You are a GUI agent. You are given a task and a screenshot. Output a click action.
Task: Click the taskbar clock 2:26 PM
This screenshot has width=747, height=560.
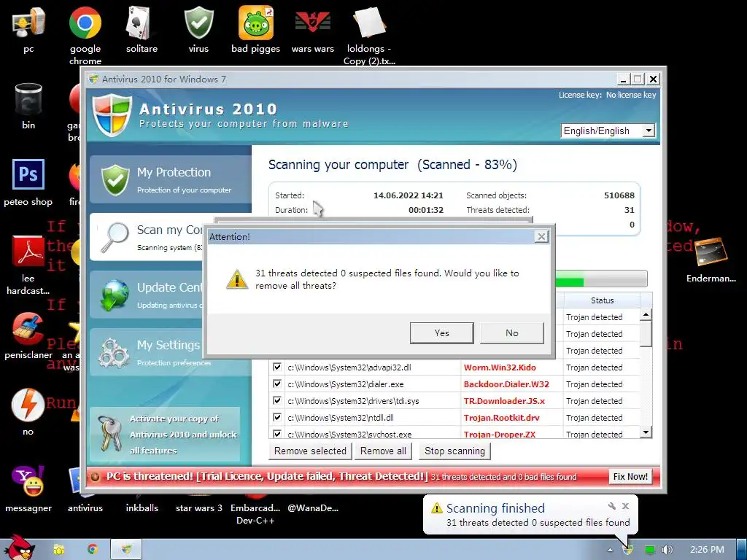coord(707,550)
